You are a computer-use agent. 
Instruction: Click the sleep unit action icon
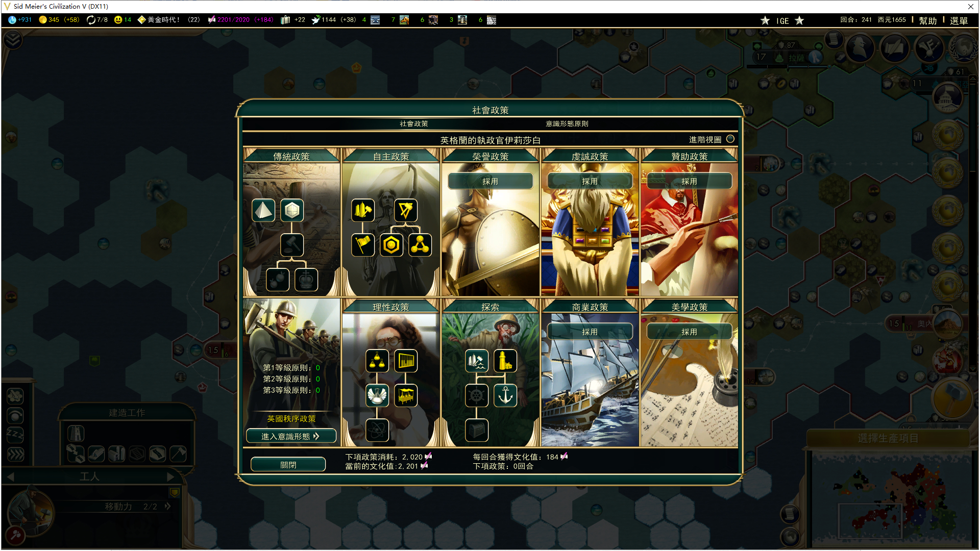click(15, 434)
